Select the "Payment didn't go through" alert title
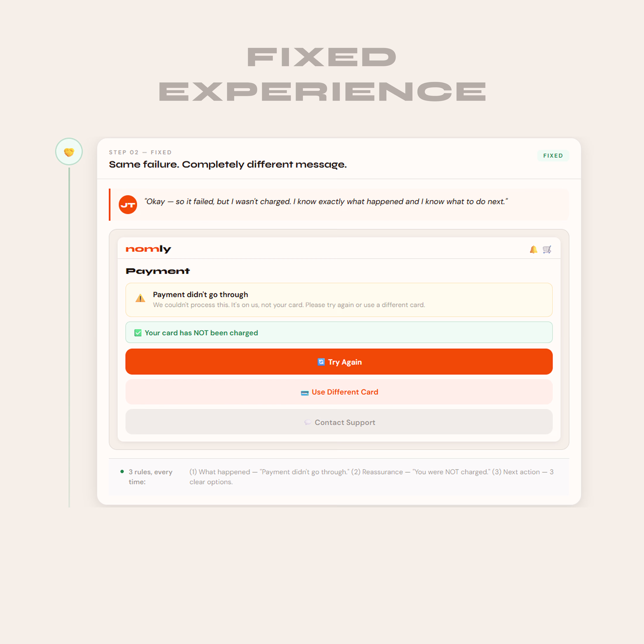The height and width of the screenshot is (644, 644). point(200,295)
